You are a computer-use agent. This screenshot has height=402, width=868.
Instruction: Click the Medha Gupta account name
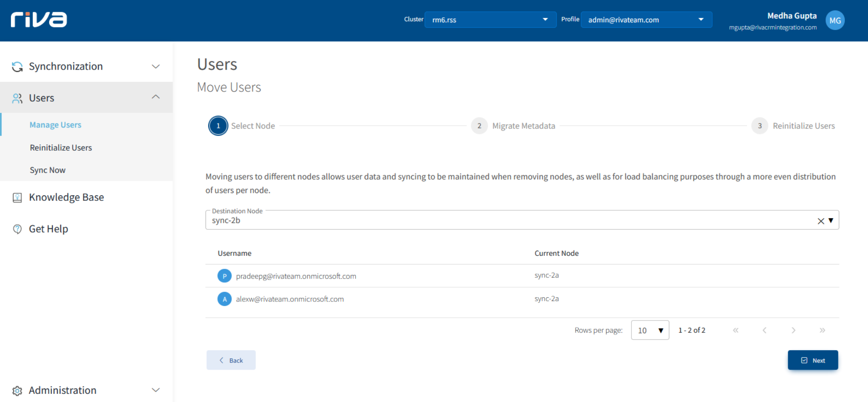pyautogui.click(x=792, y=16)
